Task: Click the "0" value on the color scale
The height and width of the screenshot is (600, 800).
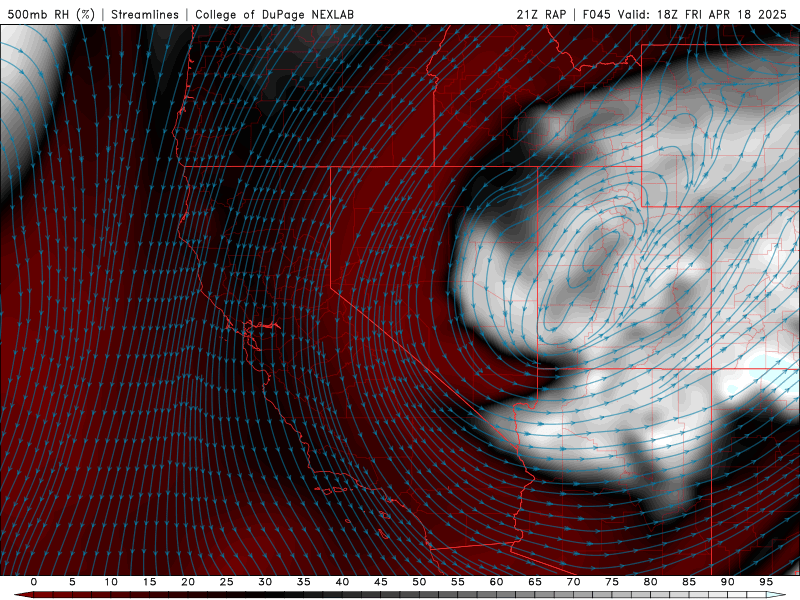Action: tap(34, 582)
